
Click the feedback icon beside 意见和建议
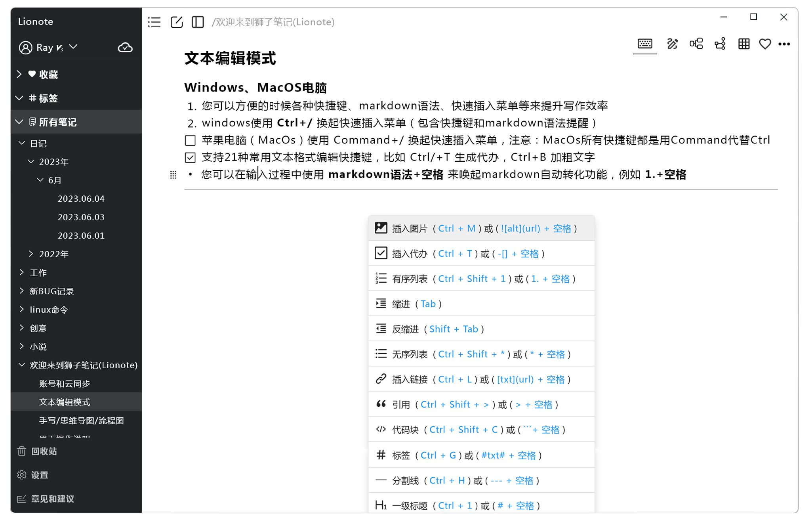[22, 499]
